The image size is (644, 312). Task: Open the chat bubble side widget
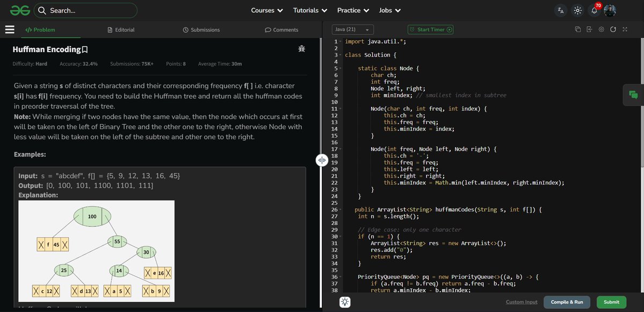pos(633,95)
